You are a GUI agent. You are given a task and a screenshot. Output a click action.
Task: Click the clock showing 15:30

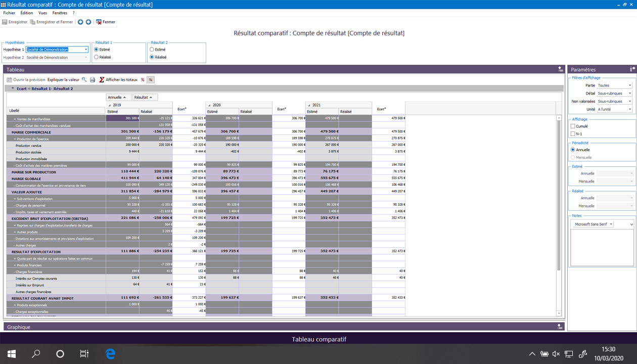coord(609,349)
